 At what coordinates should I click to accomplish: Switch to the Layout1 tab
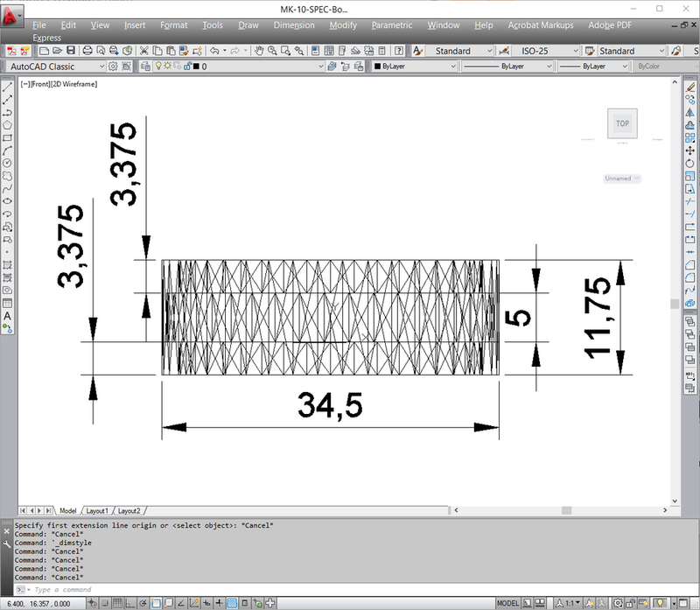click(96, 510)
